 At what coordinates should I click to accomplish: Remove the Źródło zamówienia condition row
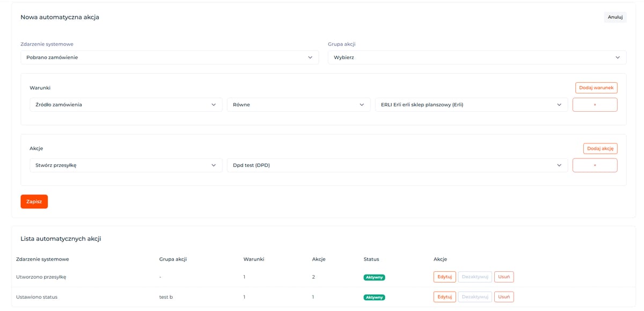595,105
